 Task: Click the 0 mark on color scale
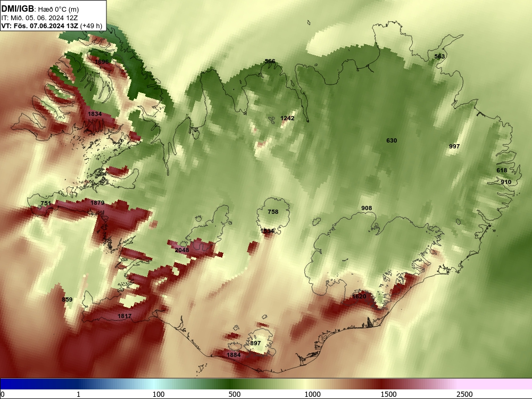click(3, 394)
